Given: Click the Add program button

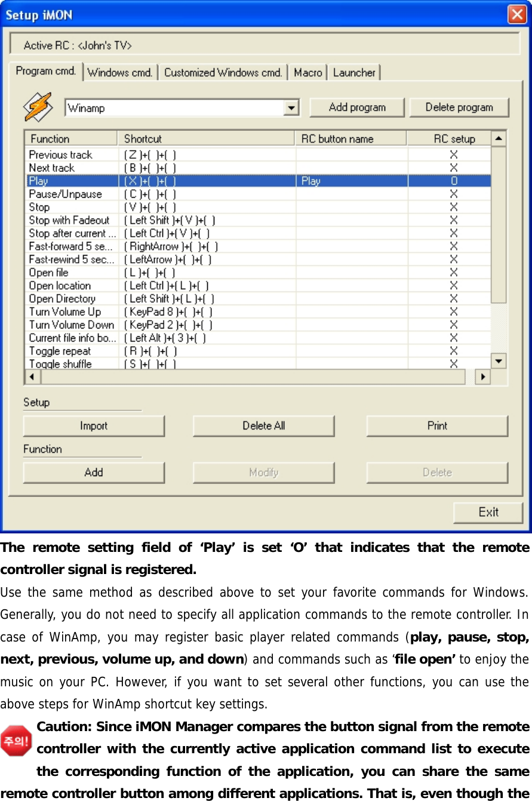Looking at the screenshot, I should [356, 107].
